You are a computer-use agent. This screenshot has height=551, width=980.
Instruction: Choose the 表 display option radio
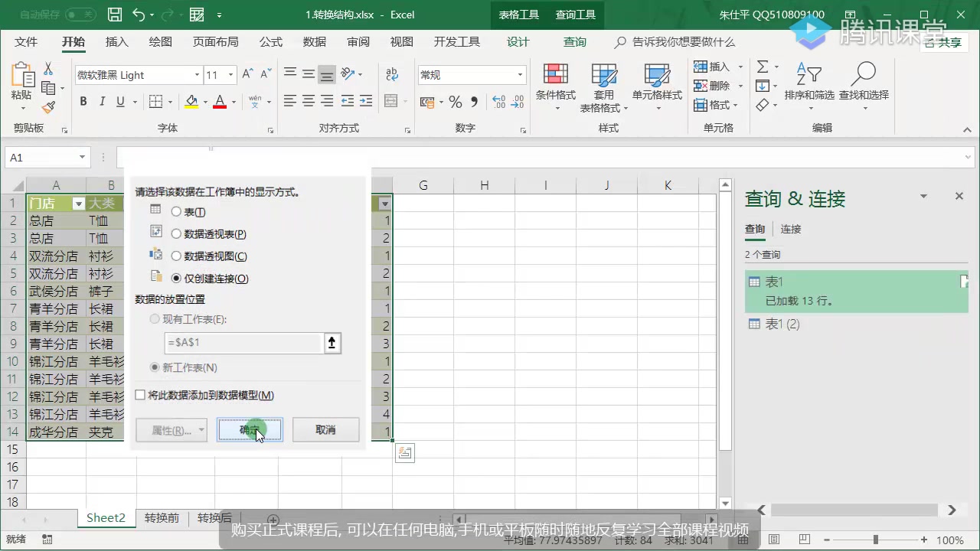coord(176,214)
